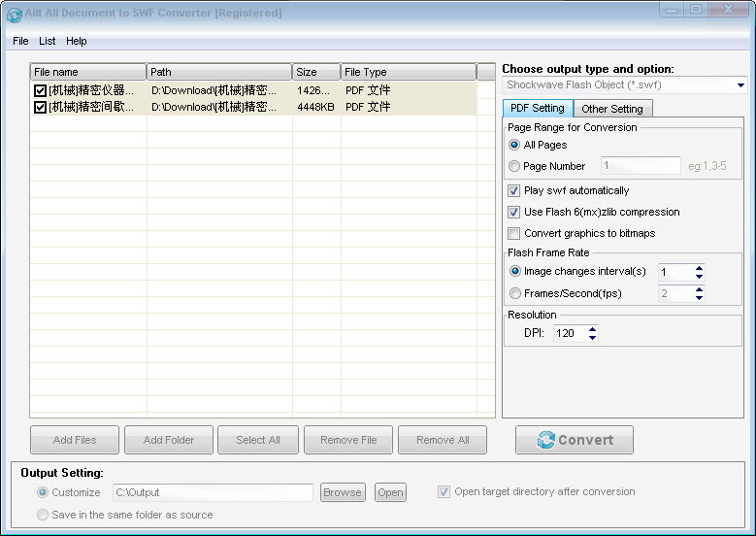Select Frames/Second(fps) radio button
The width and height of the screenshot is (756, 536).
point(515,293)
